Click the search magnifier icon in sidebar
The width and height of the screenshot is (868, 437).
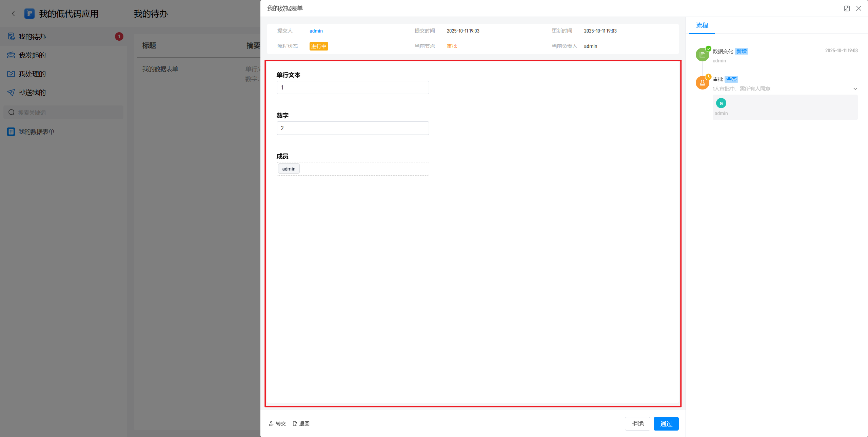(x=12, y=112)
